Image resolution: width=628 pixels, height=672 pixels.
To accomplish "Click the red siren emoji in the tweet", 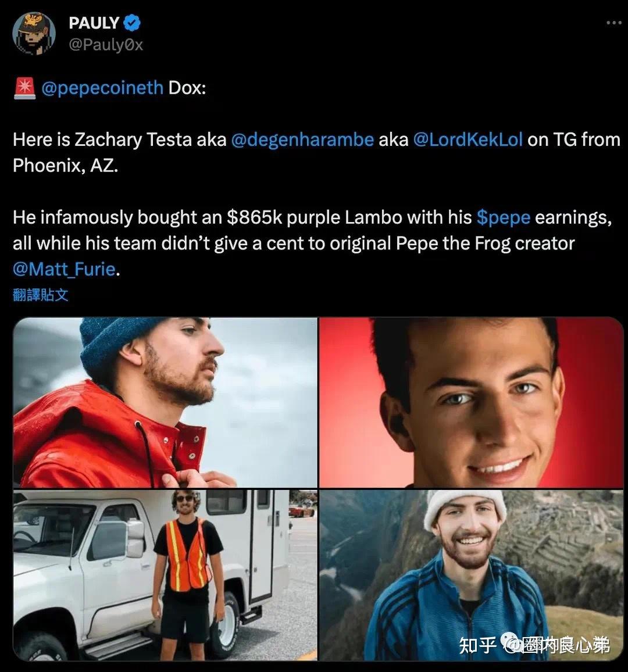I will click(x=24, y=88).
